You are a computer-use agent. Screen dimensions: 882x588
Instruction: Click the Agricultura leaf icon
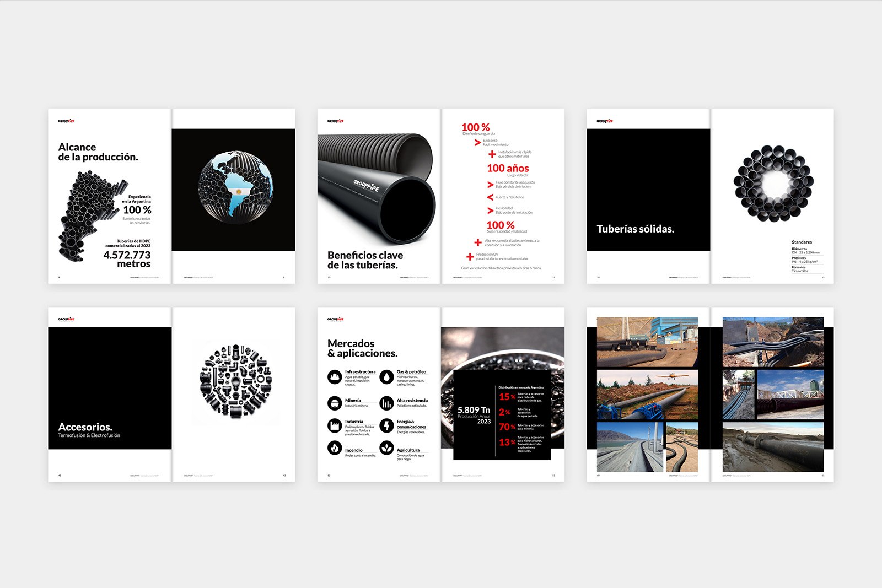click(x=386, y=448)
